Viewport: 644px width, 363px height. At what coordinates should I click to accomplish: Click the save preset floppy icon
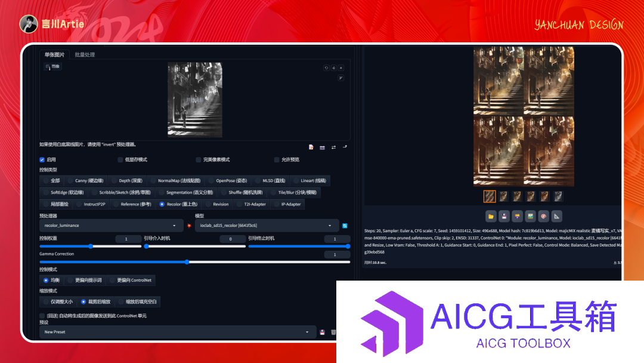(x=323, y=332)
